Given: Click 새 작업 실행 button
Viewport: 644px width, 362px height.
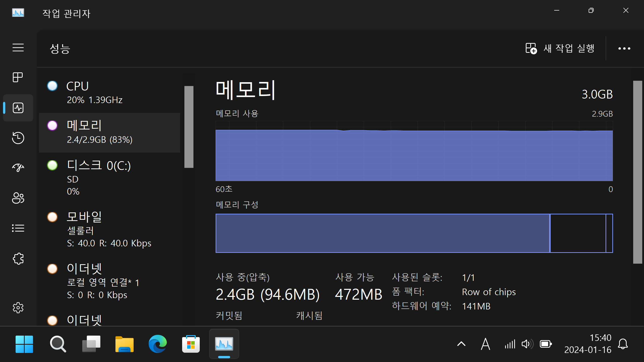Looking at the screenshot, I should tap(560, 48).
